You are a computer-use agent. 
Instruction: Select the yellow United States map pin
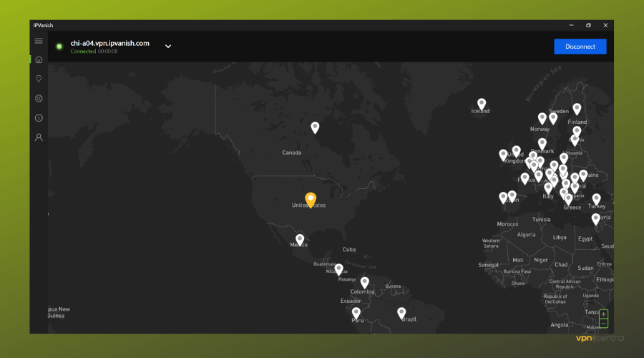[x=311, y=199]
